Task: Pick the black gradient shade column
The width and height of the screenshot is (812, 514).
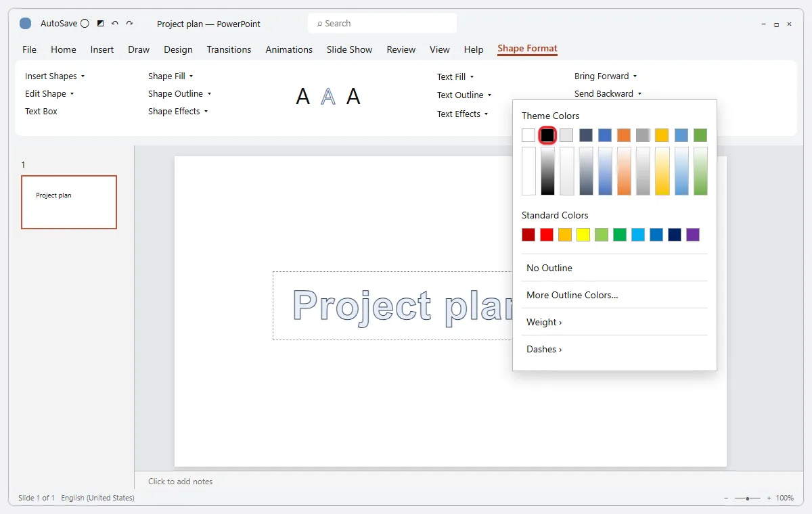Action: tap(547, 171)
